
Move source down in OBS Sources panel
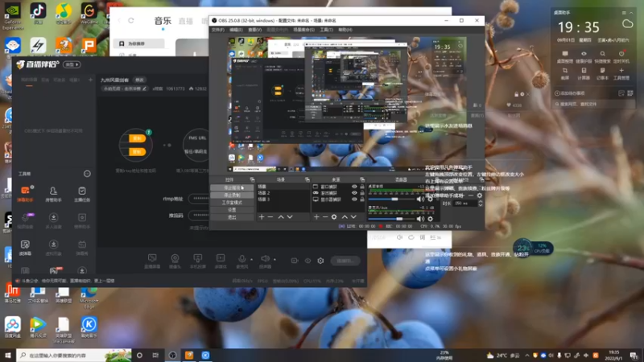353,216
